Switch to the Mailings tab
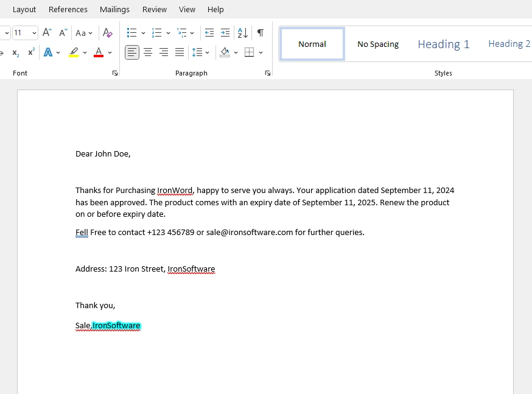Image resolution: width=532 pixels, height=394 pixels. [114, 9]
